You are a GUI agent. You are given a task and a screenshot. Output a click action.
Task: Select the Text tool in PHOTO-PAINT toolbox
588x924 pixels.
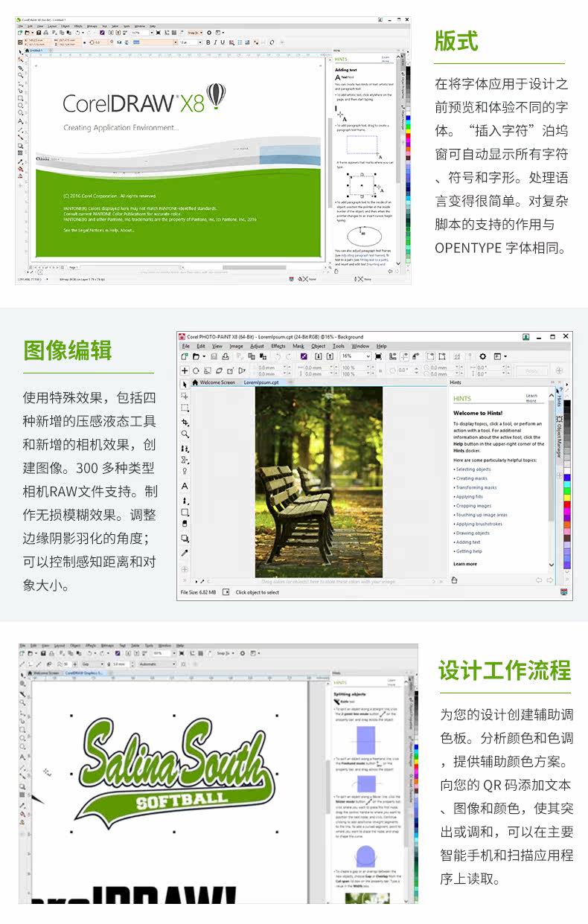point(185,486)
